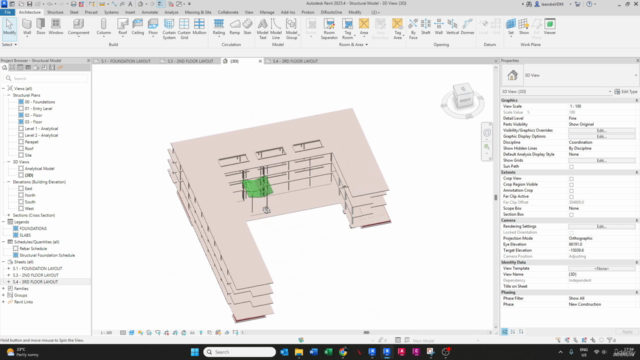The image size is (640, 360).
Task: Open the Structure ribbon tab
Action: [55, 12]
